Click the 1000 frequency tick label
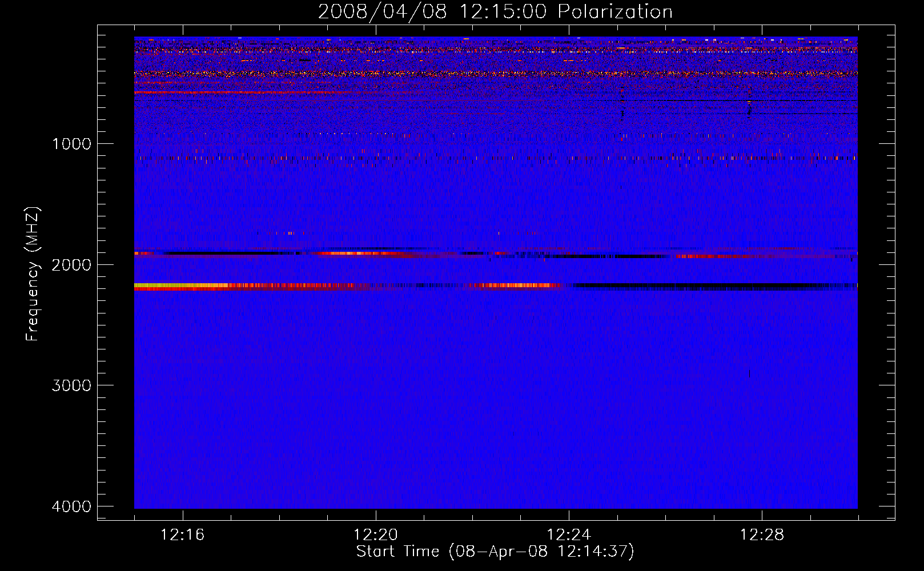The width and height of the screenshot is (924, 571). click(71, 143)
